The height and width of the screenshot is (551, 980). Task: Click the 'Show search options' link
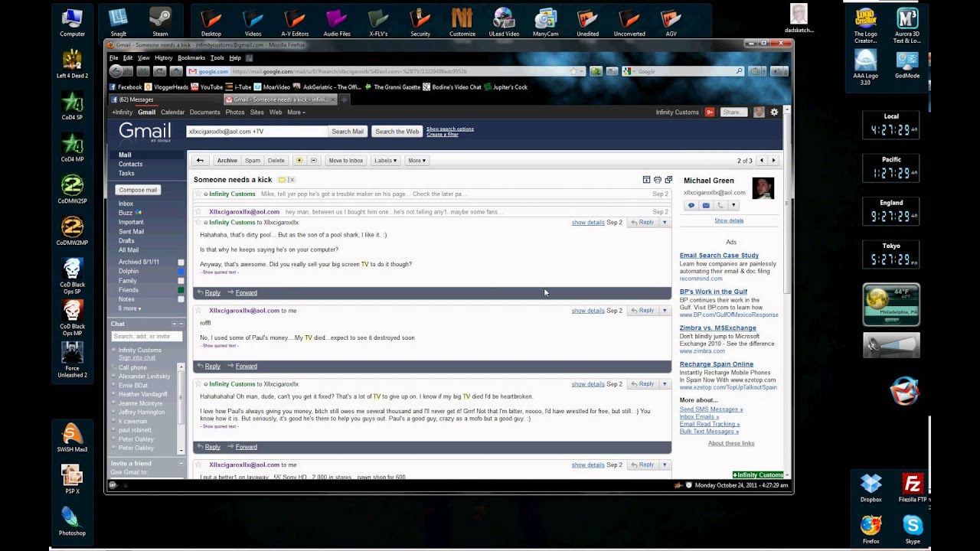450,129
